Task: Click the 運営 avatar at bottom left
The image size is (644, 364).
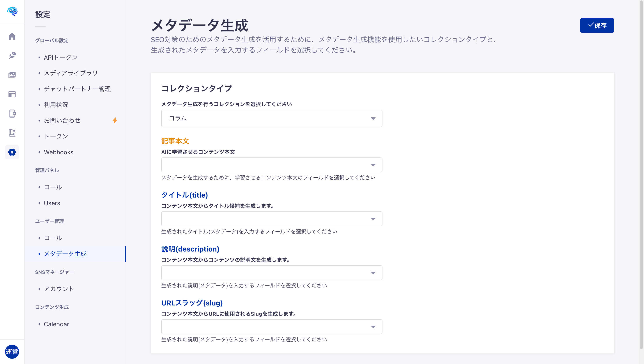Action: (12, 352)
